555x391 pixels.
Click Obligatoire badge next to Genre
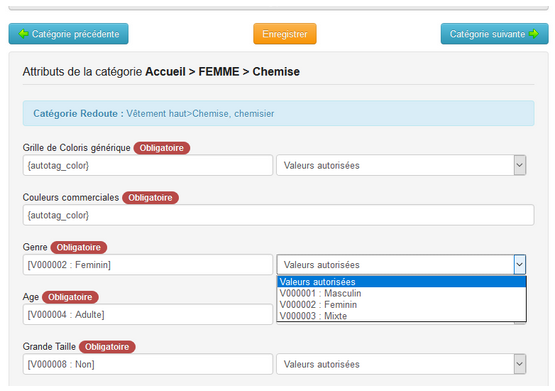(79, 247)
